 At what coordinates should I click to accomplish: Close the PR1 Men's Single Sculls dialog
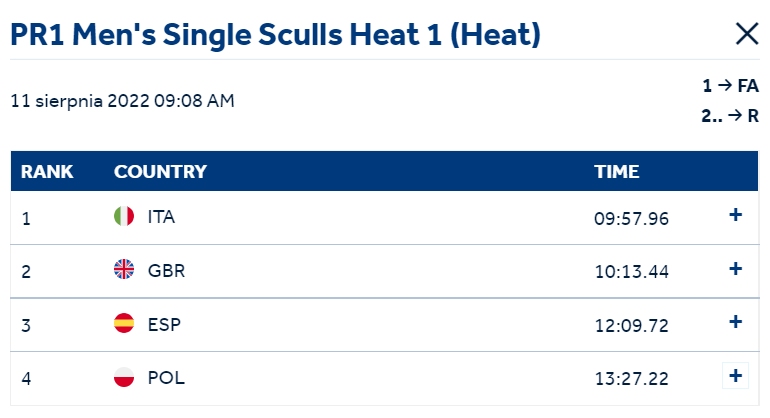tap(747, 34)
